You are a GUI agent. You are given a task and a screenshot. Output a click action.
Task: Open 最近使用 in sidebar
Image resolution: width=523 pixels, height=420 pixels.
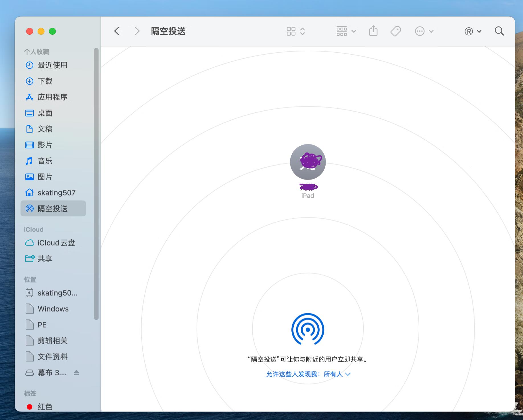52,65
